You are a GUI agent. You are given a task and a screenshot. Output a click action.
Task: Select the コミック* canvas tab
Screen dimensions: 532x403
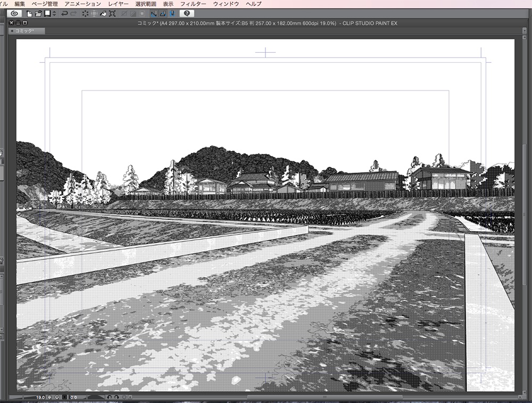coord(27,31)
